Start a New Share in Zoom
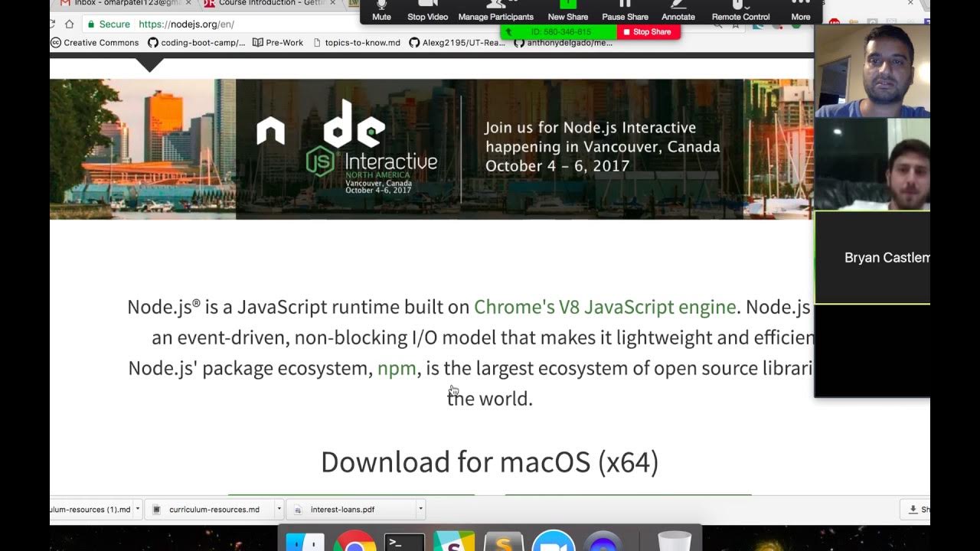This screenshot has height=551, width=980. coord(567,11)
